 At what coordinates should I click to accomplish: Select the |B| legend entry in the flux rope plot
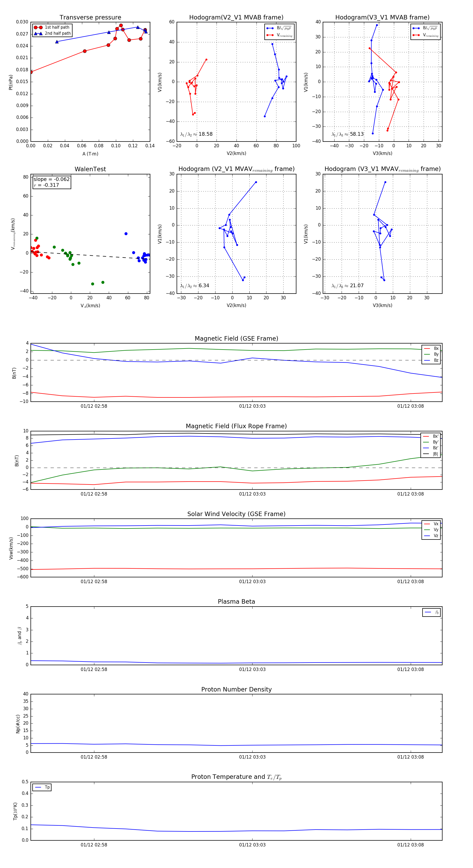point(431,454)
